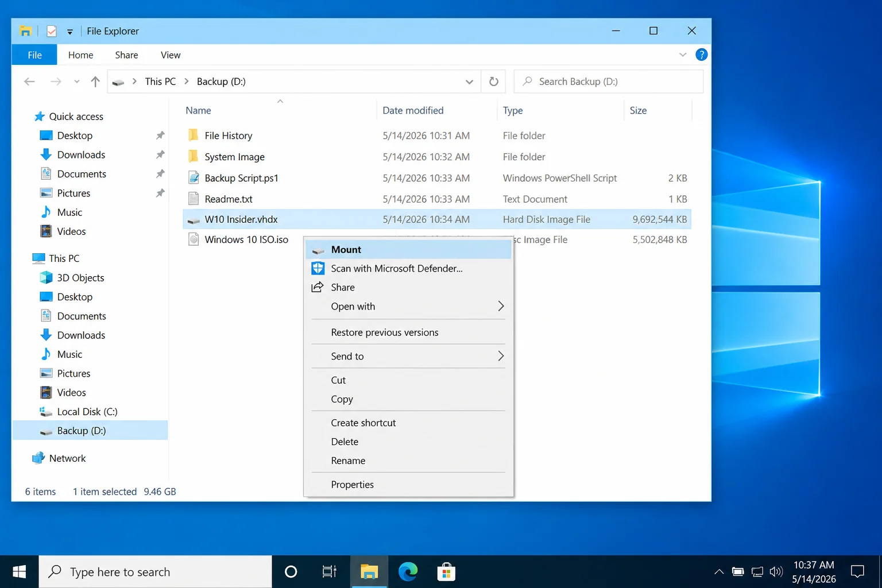The image size is (882, 588).
Task: Open the volume icon in system tray
Action: [x=776, y=572]
